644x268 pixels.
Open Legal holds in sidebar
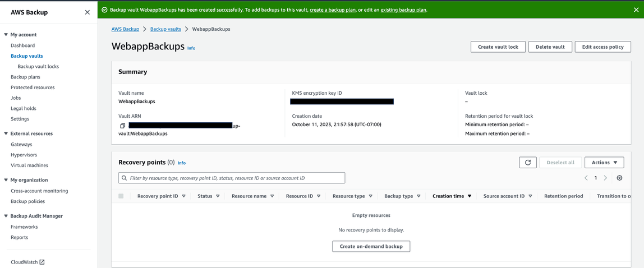point(24,108)
